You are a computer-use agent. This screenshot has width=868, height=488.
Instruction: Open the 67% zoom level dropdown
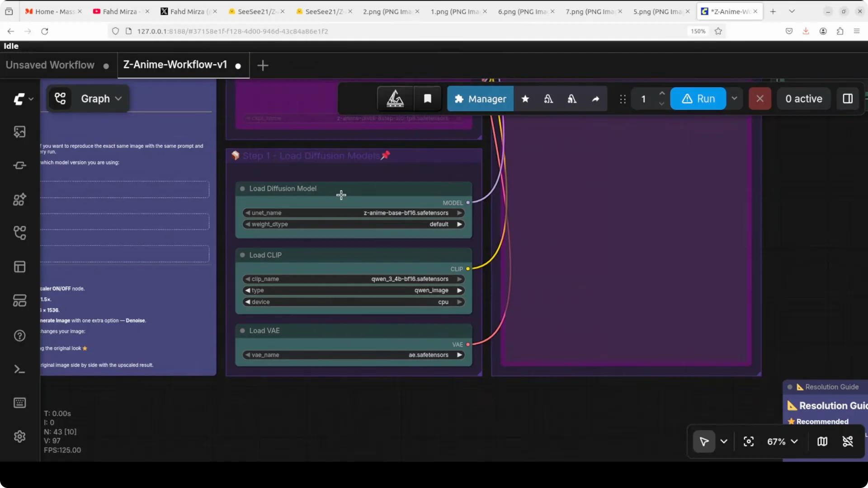pos(782,441)
